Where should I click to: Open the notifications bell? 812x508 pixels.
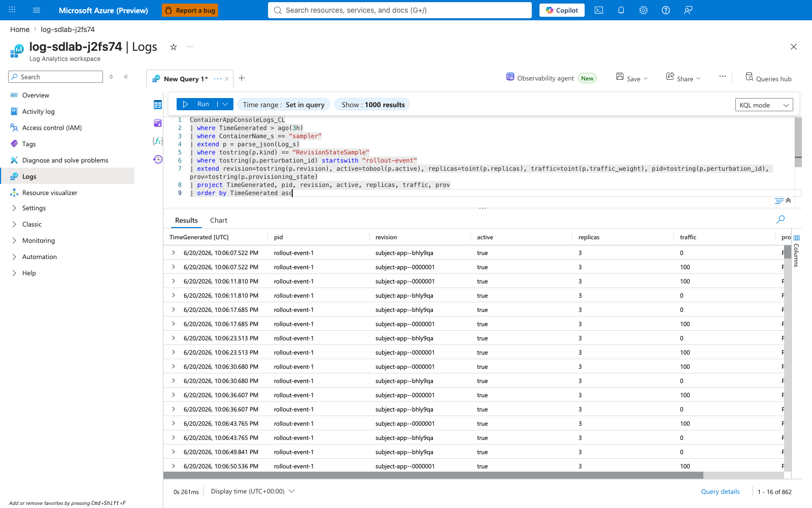(x=621, y=10)
